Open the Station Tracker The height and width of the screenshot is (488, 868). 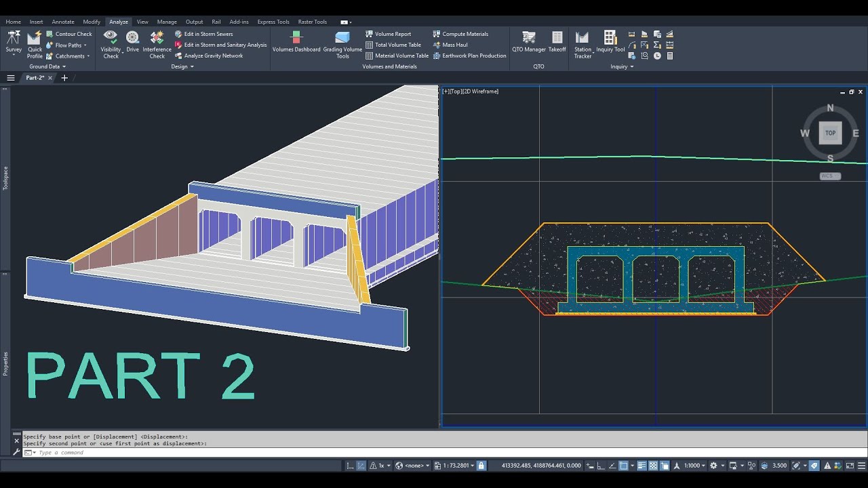583,45
